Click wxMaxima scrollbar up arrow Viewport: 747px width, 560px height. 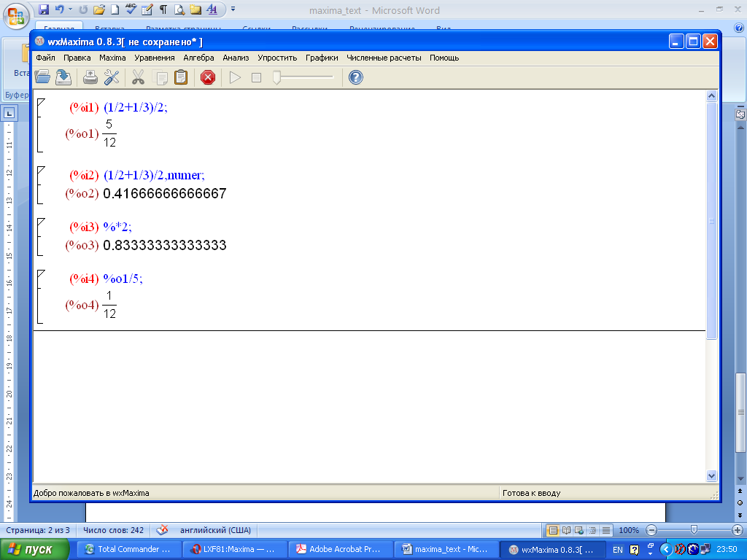(x=711, y=96)
